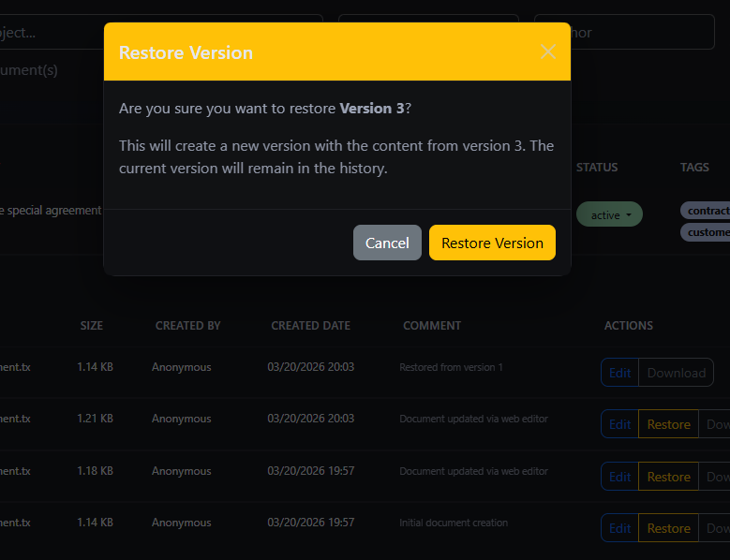Close the Restore Version dialog with X
The height and width of the screenshot is (560, 730).
tap(548, 52)
